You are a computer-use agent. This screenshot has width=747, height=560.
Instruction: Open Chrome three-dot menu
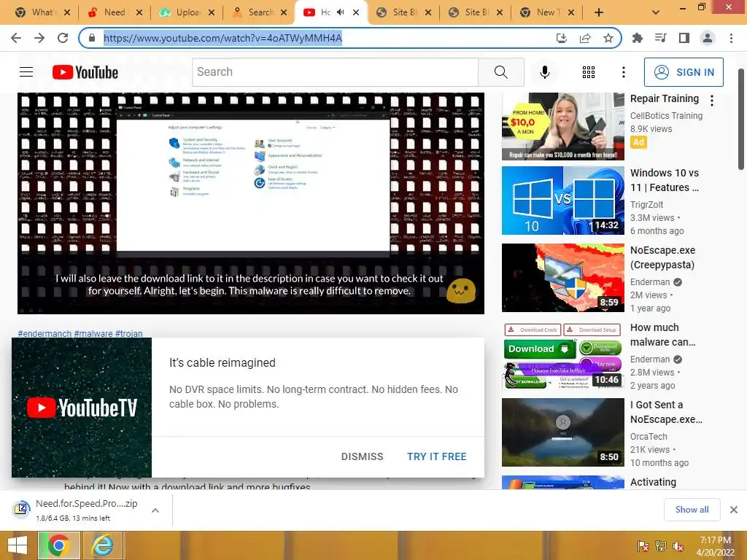point(731,38)
